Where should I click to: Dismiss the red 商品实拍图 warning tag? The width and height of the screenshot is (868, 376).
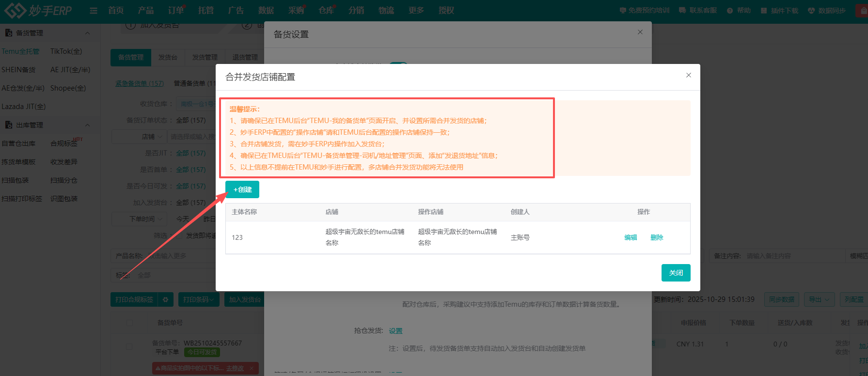(252, 368)
